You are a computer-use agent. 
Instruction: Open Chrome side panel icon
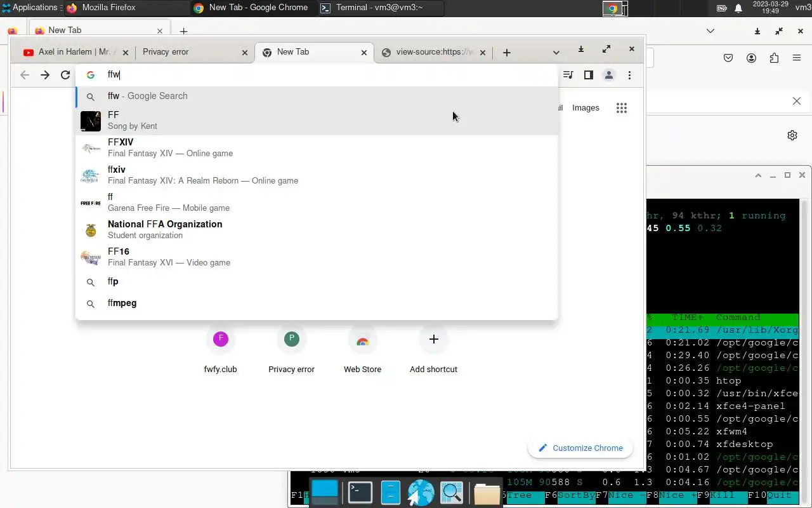click(588, 75)
